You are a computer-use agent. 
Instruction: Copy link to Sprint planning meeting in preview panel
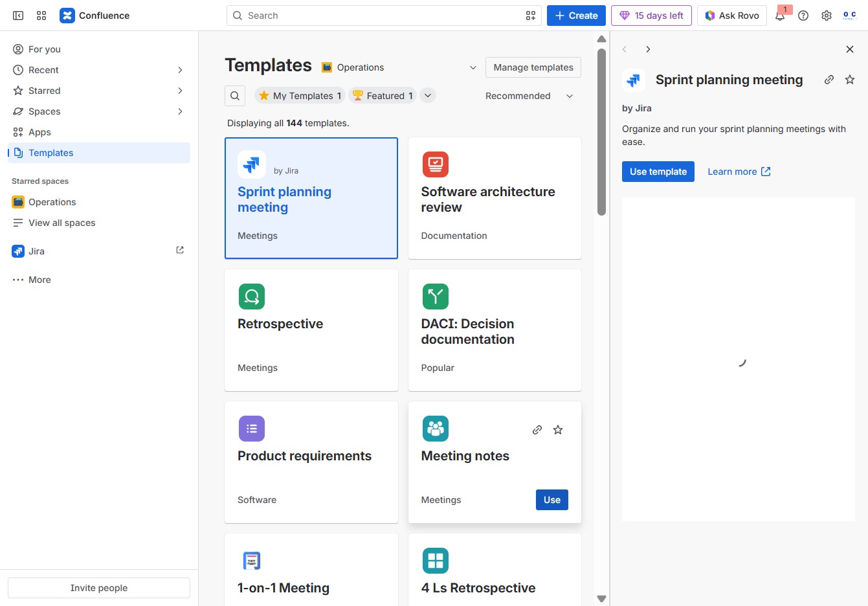(829, 80)
